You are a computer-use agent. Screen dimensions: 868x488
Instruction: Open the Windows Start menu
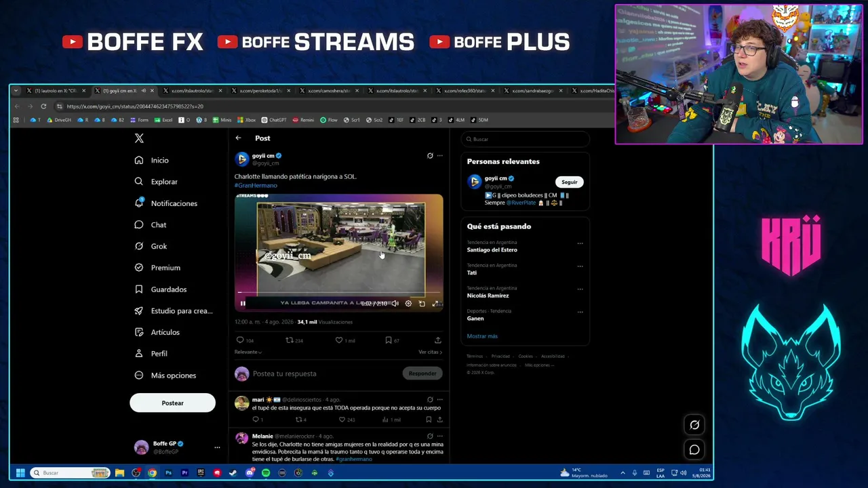click(x=20, y=473)
